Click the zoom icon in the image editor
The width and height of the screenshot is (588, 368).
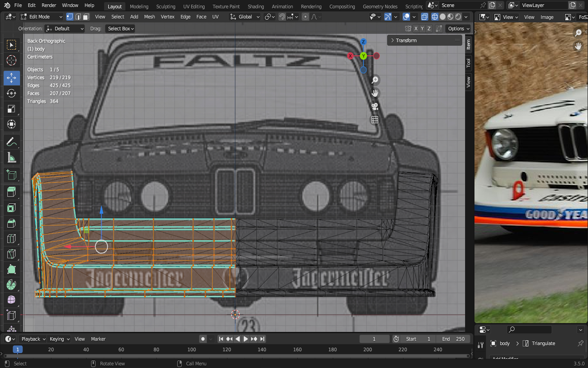tap(578, 33)
